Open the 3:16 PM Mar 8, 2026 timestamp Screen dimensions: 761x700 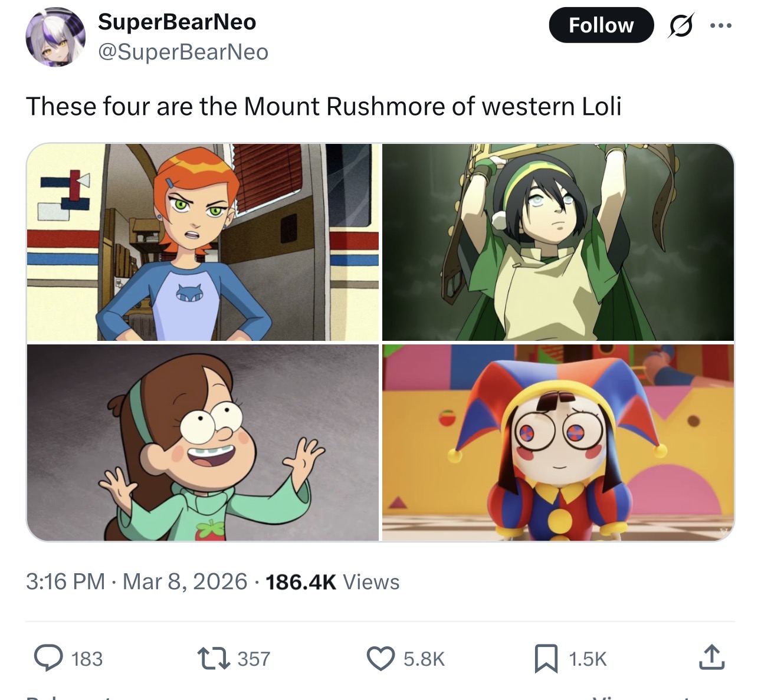coord(136,581)
